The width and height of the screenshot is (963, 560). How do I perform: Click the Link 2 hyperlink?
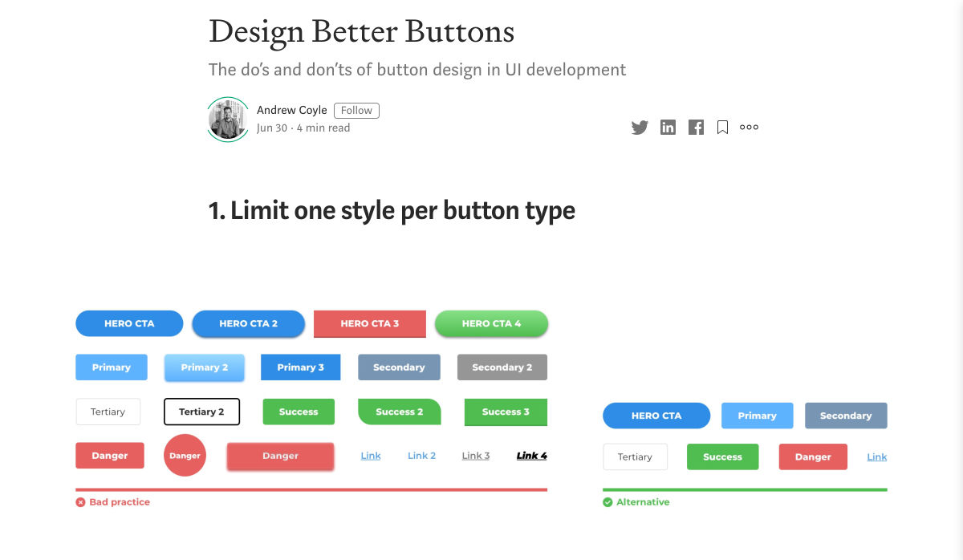pyautogui.click(x=421, y=456)
